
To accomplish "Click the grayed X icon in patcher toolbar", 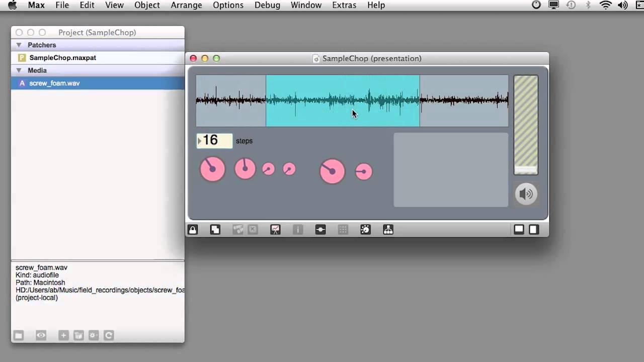I will pyautogui.click(x=253, y=230).
